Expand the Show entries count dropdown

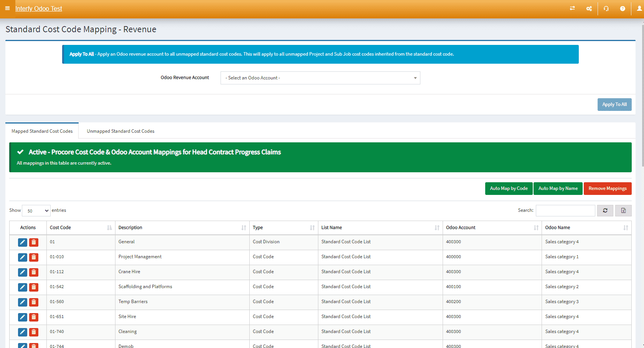tap(36, 211)
